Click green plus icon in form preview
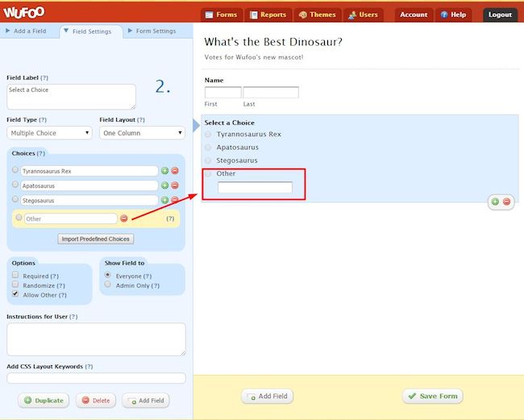The image size is (524, 420). pyautogui.click(x=495, y=202)
